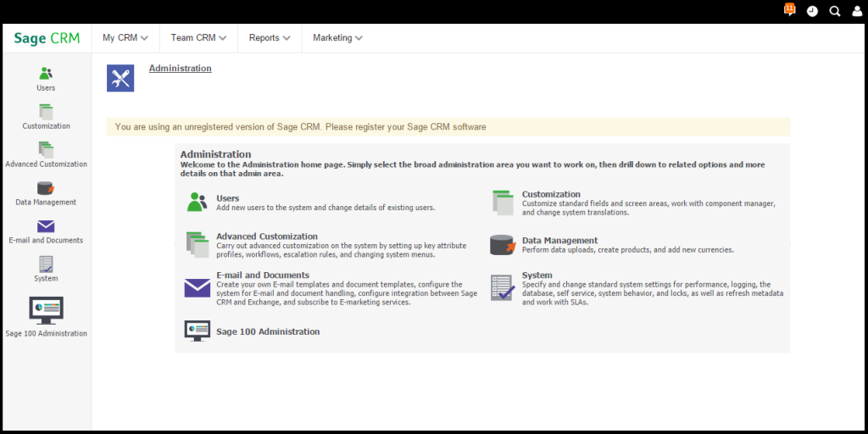Click System checklist icon in main panel
This screenshot has width=868, height=434.
pyautogui.click(x=503, y=288)
